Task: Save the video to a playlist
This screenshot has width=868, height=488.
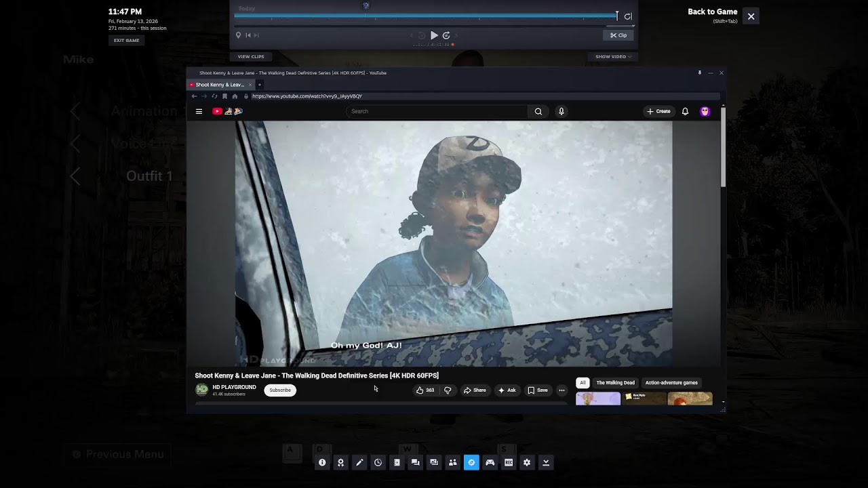Action: (538, 390)
